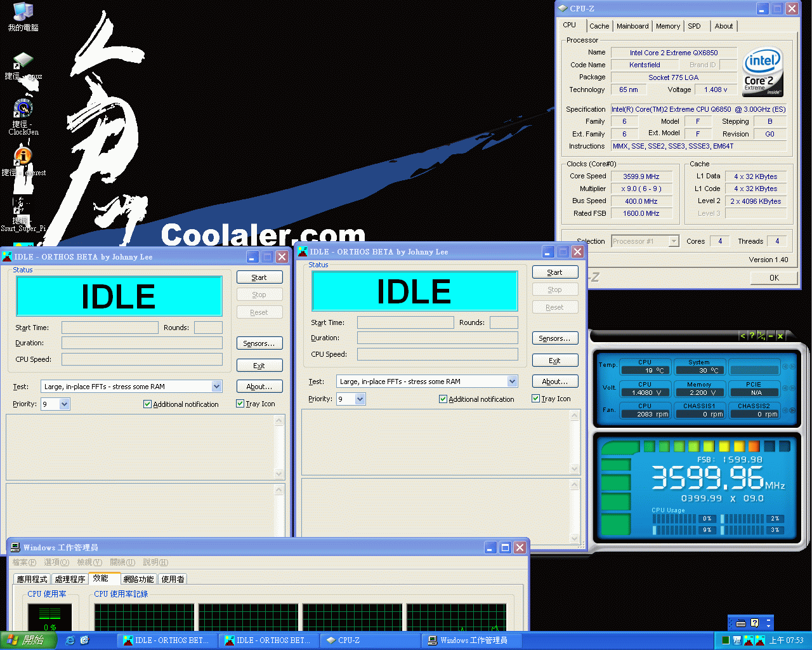Click the right ORTHOS window title icon
The image size is (812, 650).
pyautogui.click(x=303, y=251)
